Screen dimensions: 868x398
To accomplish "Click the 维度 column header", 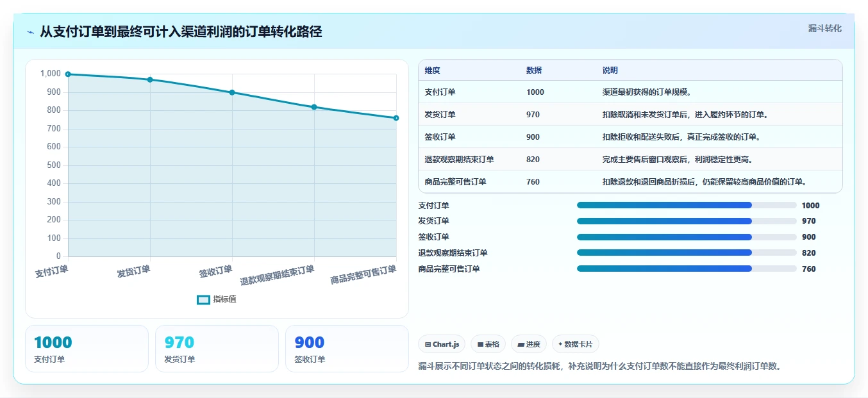I will pos(432,70).
